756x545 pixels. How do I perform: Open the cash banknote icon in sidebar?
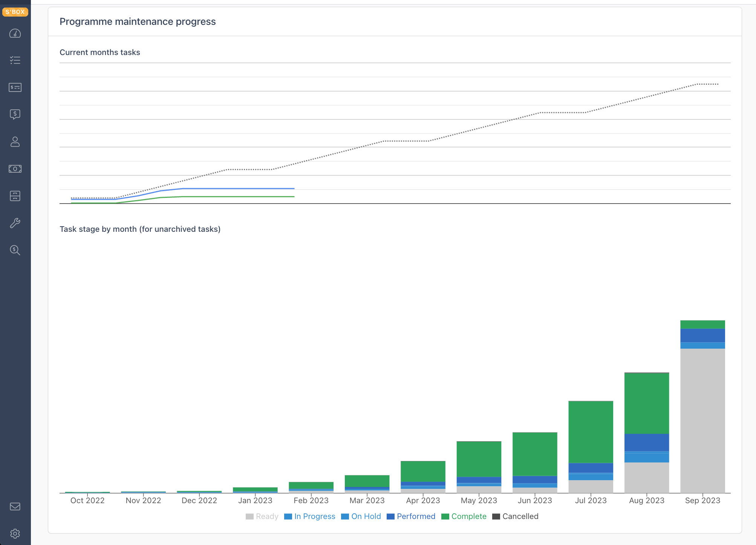coord(15,168)
